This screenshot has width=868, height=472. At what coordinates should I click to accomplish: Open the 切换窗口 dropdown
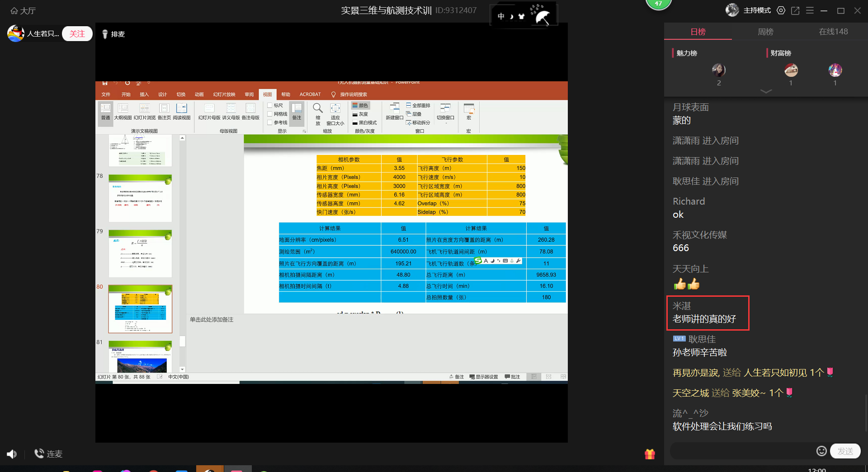tap(445, 112)
